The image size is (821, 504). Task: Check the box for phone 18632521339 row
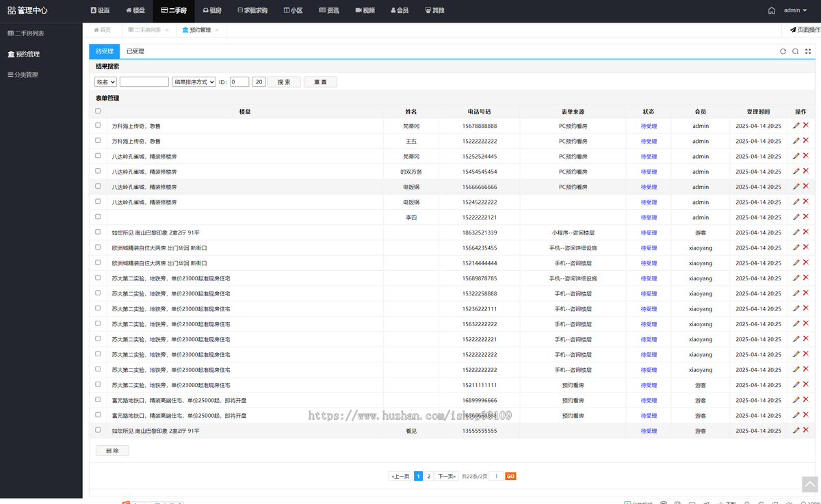(x=98, y=232)
